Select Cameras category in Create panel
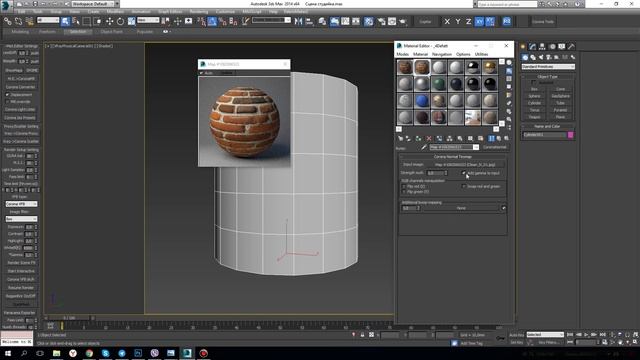 pos(549,58)
